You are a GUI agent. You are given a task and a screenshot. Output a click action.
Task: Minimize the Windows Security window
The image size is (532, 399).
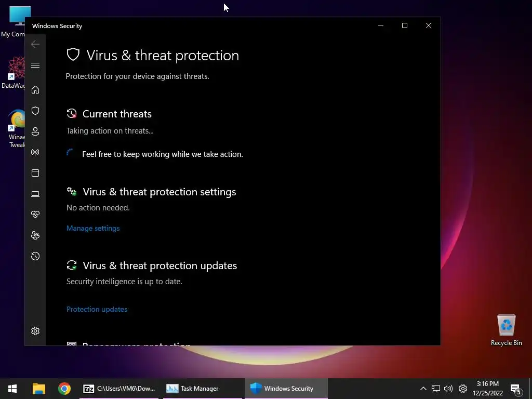click(x=381, y=25)
